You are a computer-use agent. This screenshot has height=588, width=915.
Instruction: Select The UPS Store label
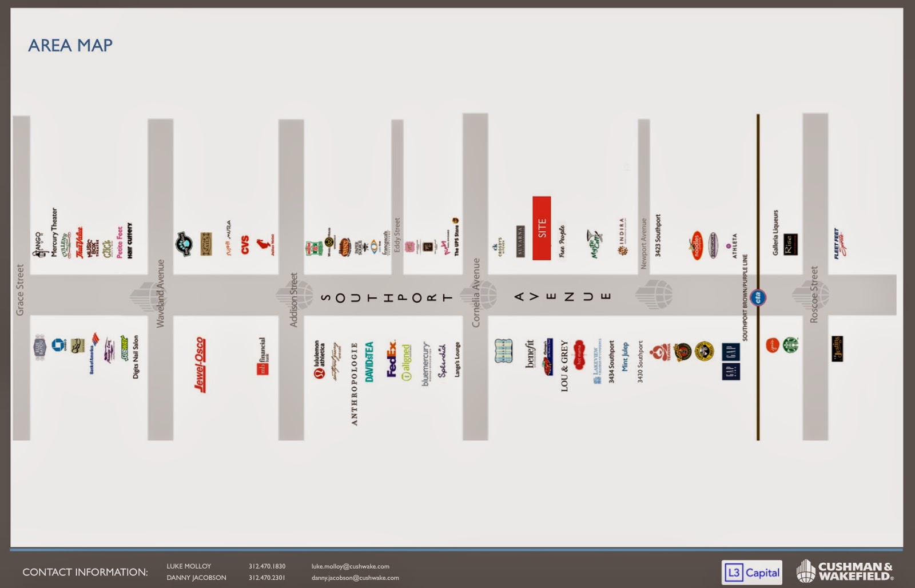pos(456,237)
